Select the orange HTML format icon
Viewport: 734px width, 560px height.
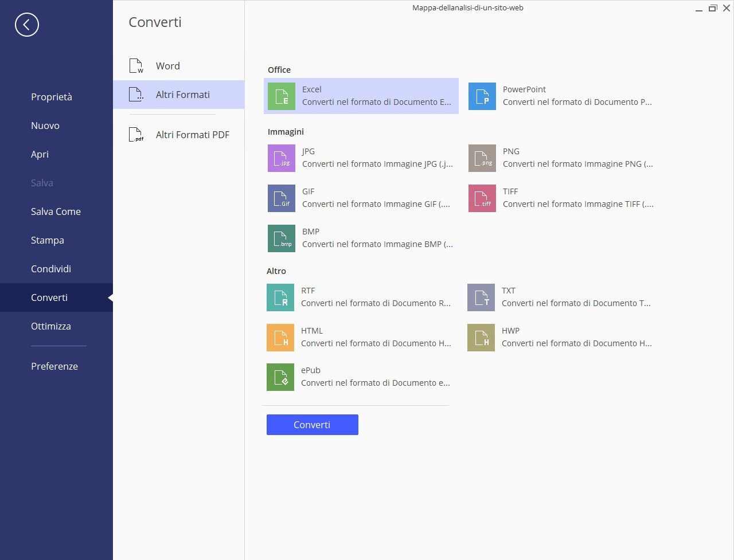click(280, 338)
